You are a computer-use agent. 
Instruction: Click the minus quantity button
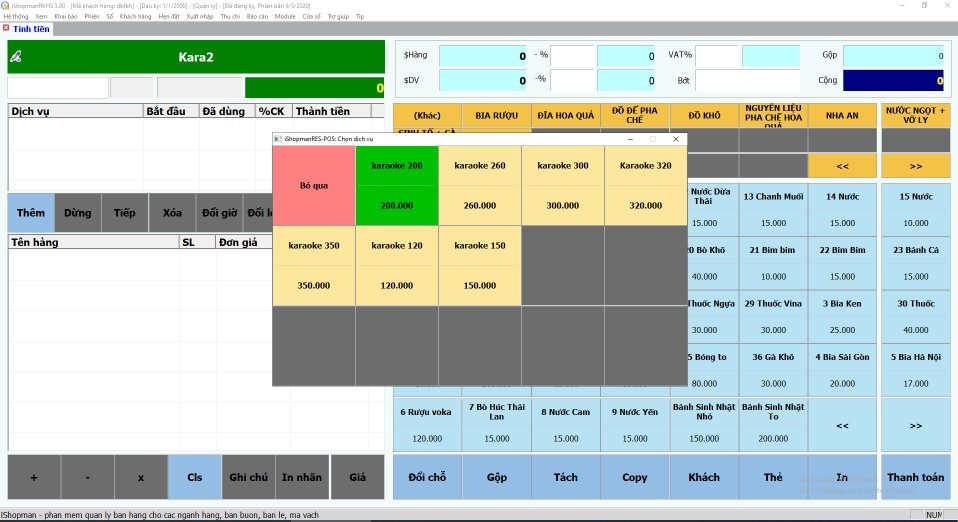(88, 477)
